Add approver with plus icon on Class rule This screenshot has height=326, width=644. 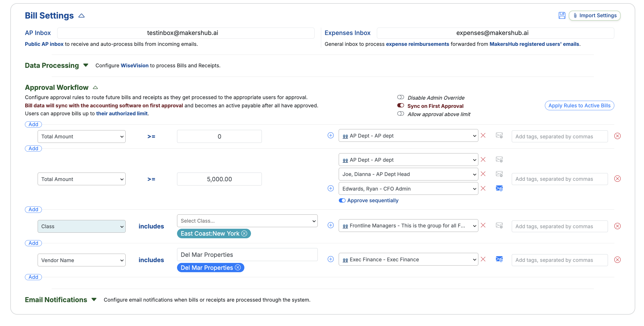330,225
